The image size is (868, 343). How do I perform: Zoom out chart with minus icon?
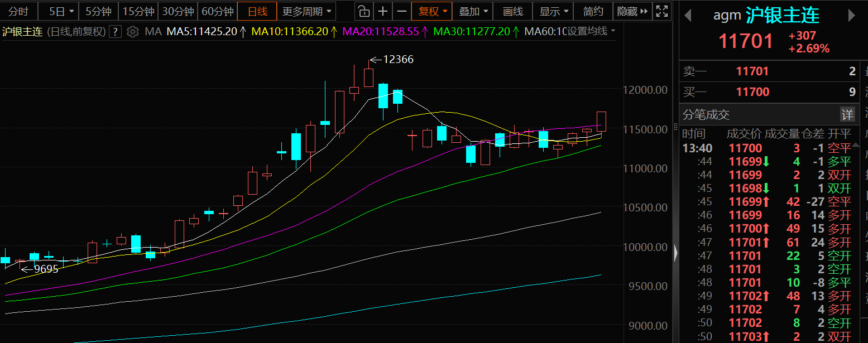401,11
